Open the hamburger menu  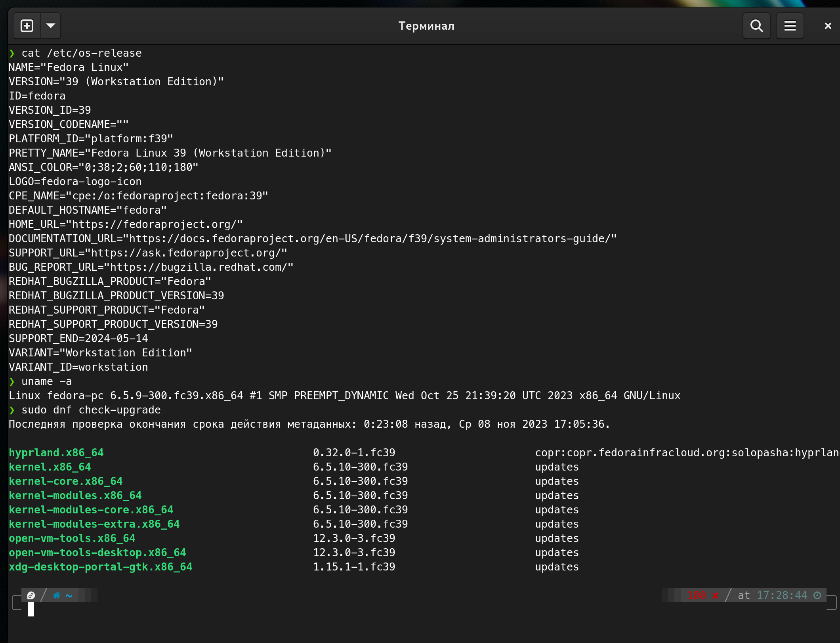coord(790,26)
